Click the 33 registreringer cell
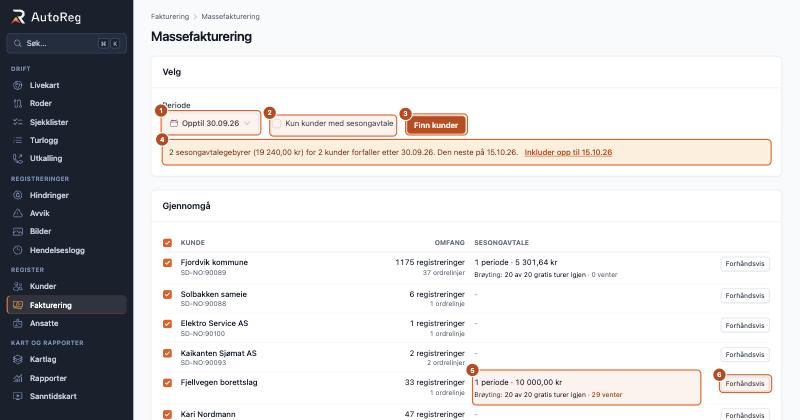This screenshot has width=800, height=420. (435, 382)
